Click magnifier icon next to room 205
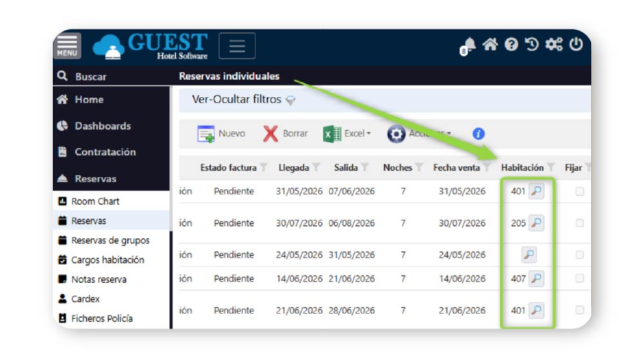Image resolution: width=644 pixels, height=360 pixels. pos(536,223)
